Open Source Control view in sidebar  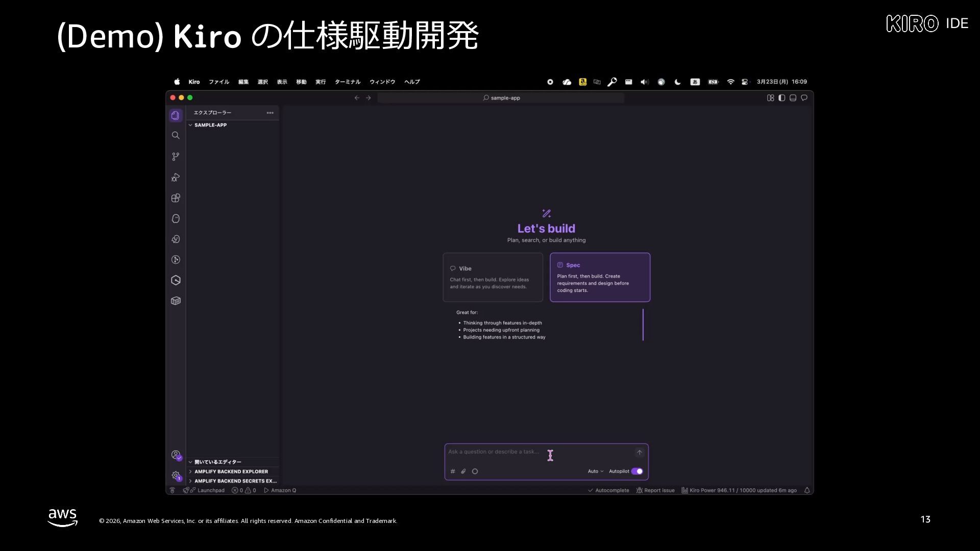pyautogui.click(x=176, y=156)
